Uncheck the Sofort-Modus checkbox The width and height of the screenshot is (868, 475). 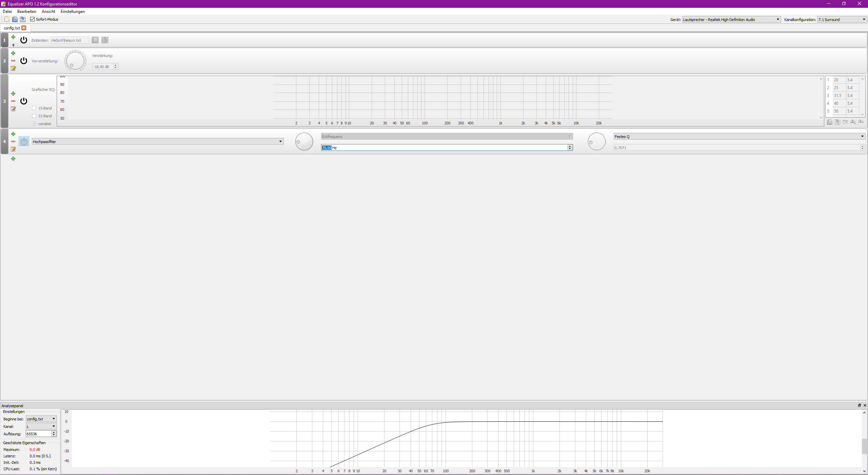(33, 19)
